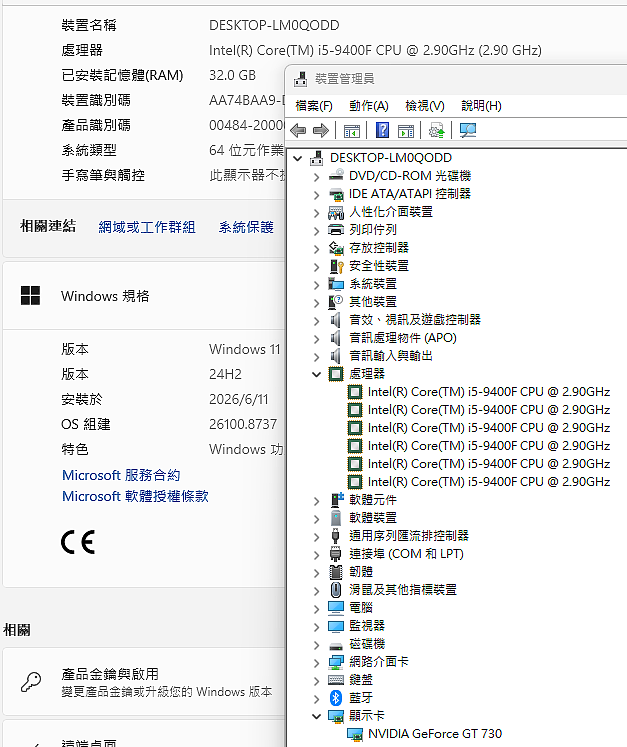Select the DVD/CD-ROM 光碟機 drive icon
Viewport: 627px width, 747px height.
click(x=336, y=175)
